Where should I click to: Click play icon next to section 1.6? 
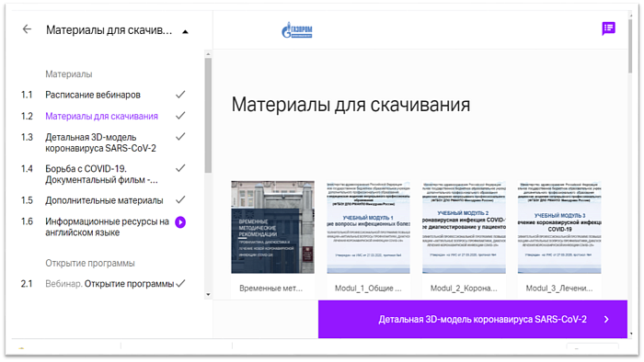[x=180, y=222]
